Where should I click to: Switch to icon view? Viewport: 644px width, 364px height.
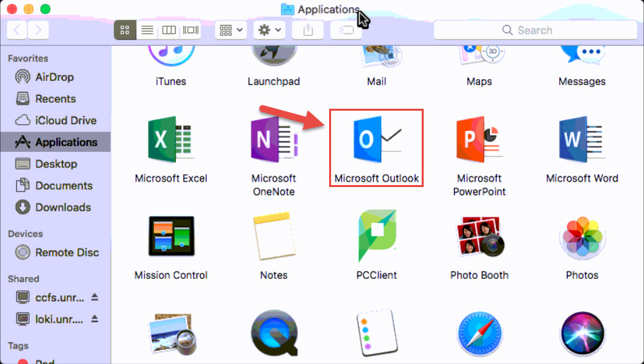tap(125, 30)
